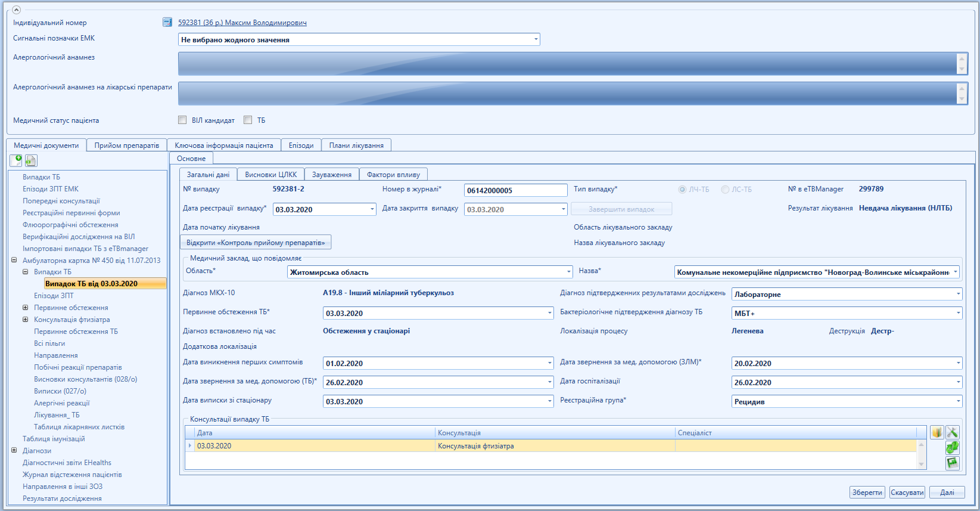Click the consultations table vertical scrollbar
Screen dimensions: 980x511
tap(922, 454)
